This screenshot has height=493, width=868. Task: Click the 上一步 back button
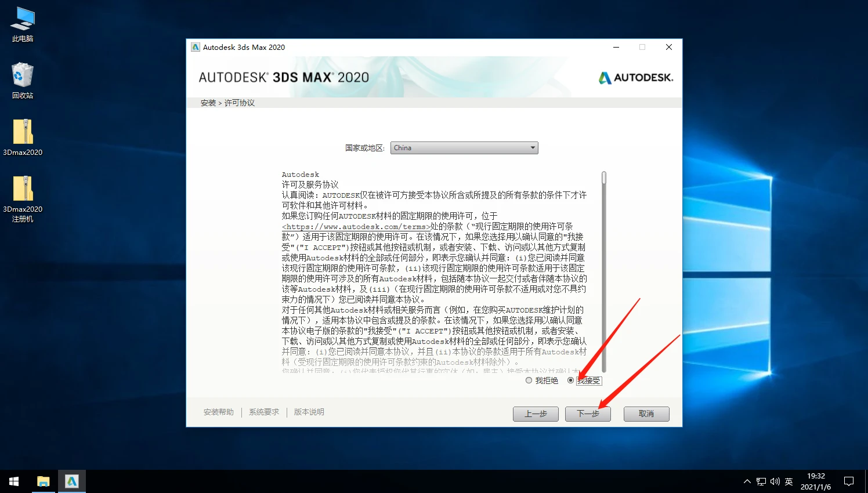[536, 414]
